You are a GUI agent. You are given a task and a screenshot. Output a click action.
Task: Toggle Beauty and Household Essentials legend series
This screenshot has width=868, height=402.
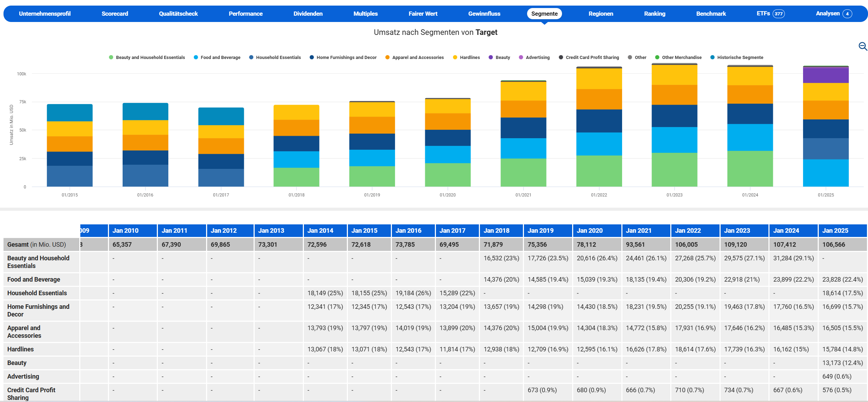point(150,58)
